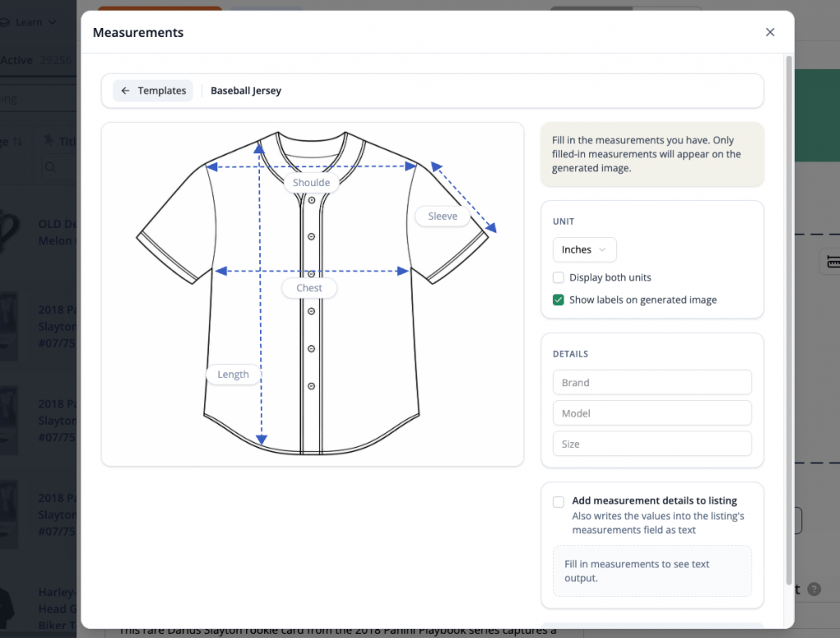Open the Inches unit dropdown
840x638 pixels.
pyautogui.click(x=584, y=249)
